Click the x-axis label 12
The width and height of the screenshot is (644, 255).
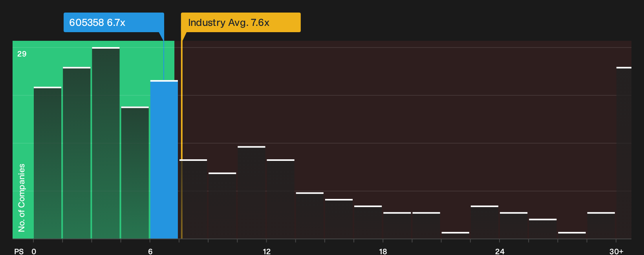(x=267, y=251)
